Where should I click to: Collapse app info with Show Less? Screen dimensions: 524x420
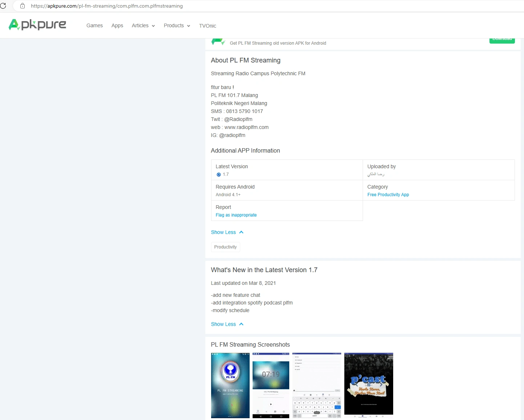(x=227, y=232)
